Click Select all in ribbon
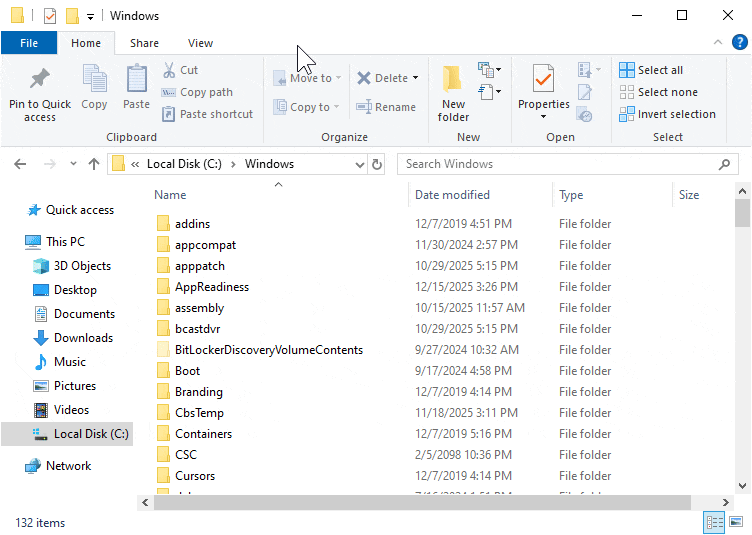The width and height of the screenshot is (752, 535). (x=651, y=70)
